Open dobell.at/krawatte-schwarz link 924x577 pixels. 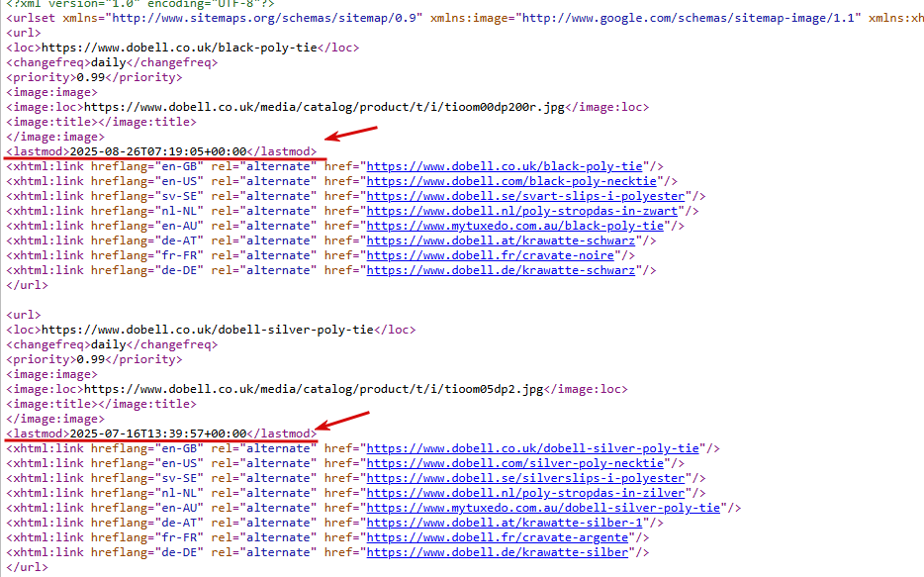tap(501, 240)
